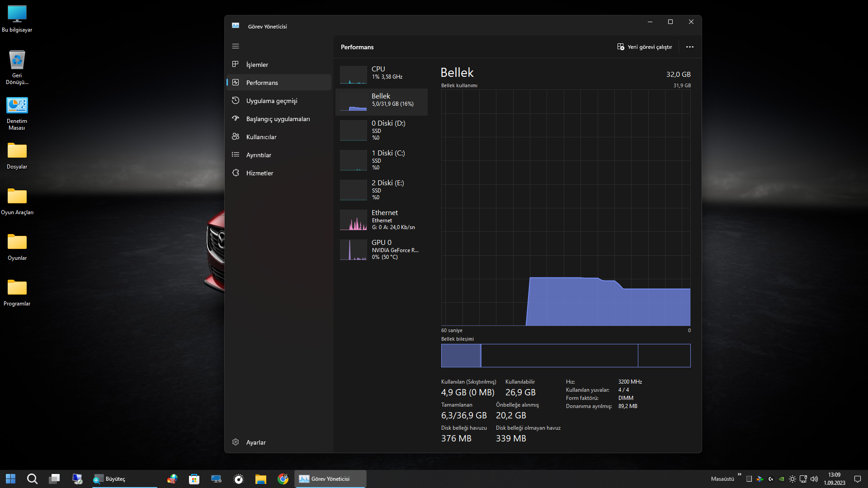Open the Ayrıntılar details list icon

coord(236,155)
